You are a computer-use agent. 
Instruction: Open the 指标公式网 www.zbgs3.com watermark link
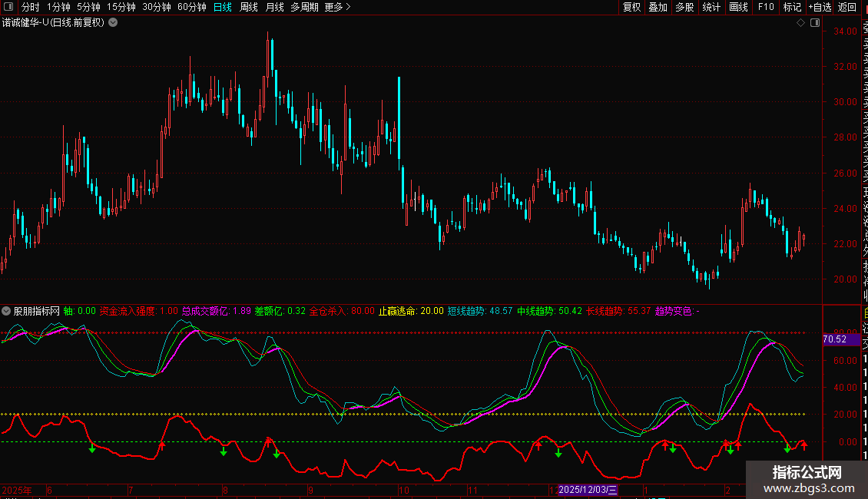(x=807, y=480)
